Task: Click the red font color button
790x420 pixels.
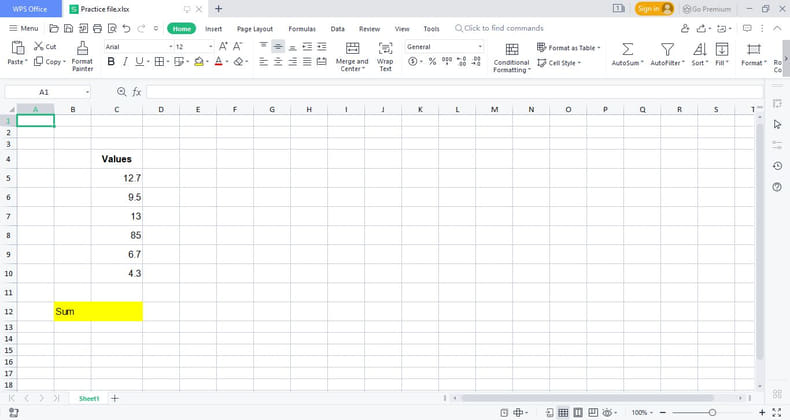Action: (218, 61)
